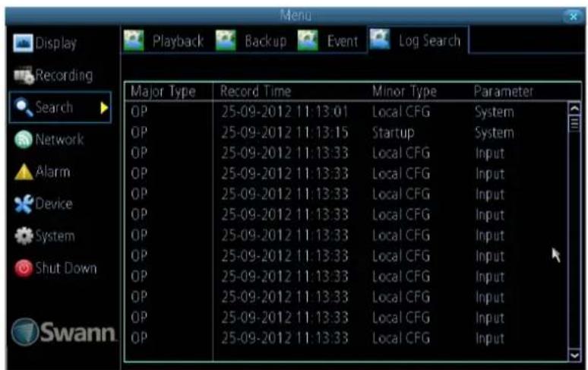Viewport: 588px width, 370px height.
Task: Click the Playback tab icon
Action: coord(134,40)
